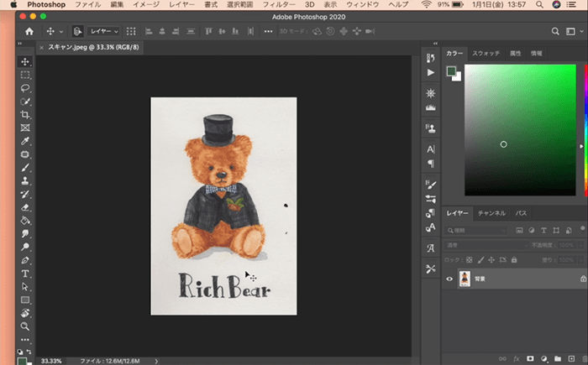The image size is (588, 365).
Task: Click the foreground color swatch in Color panel
Action: [451, 71]
